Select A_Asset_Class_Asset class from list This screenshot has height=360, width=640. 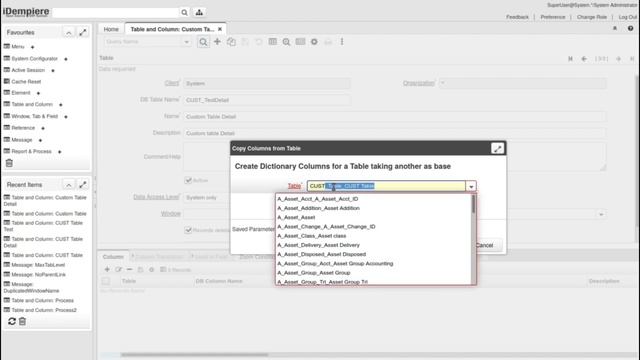pos(311,236)
